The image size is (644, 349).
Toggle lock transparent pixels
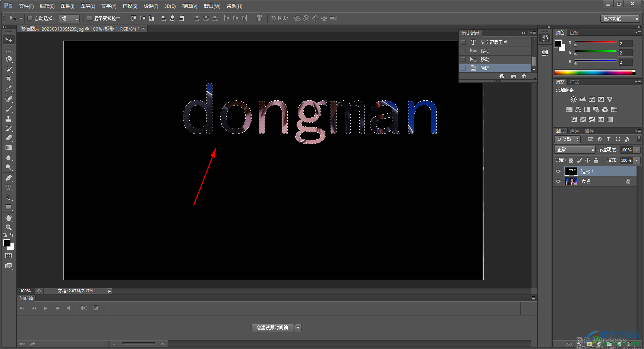click(571, 160)
